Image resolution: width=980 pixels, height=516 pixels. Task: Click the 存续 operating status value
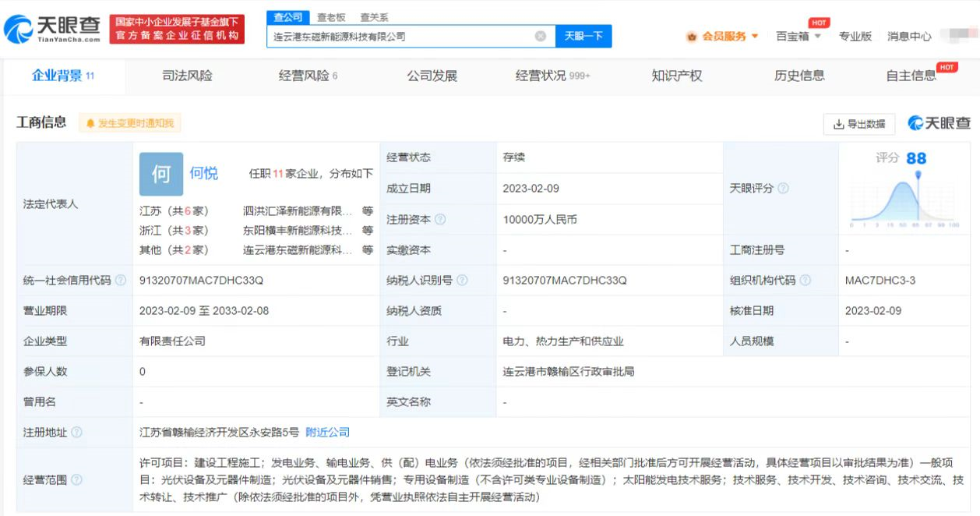pyautogui.click(x=514, y=157)
